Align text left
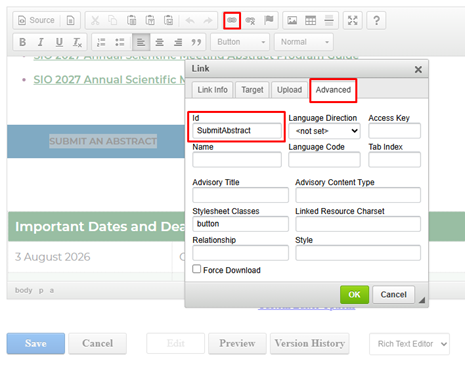 (x=141, y=42)
